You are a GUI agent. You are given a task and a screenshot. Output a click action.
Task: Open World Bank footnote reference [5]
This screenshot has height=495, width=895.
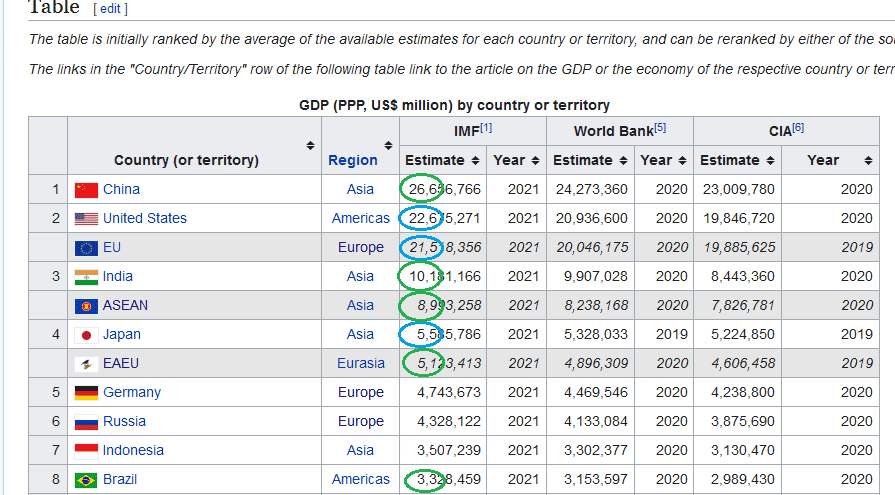pos(660,128)
